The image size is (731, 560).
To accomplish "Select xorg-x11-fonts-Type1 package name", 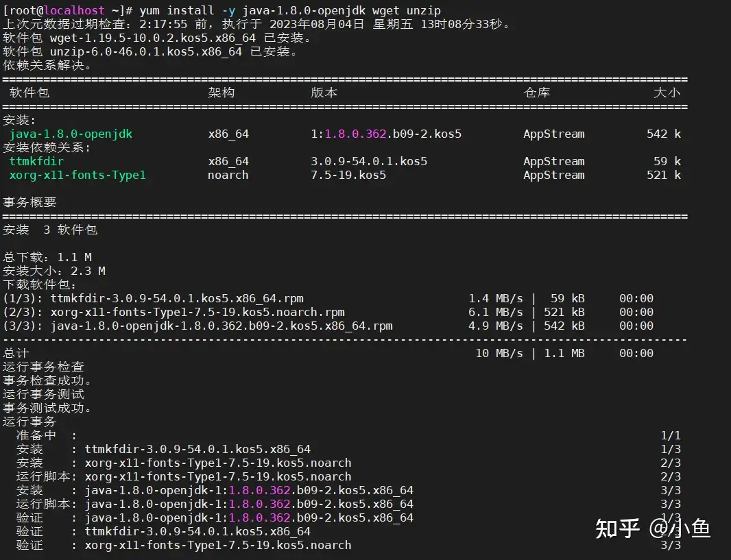I will (75, 175).
